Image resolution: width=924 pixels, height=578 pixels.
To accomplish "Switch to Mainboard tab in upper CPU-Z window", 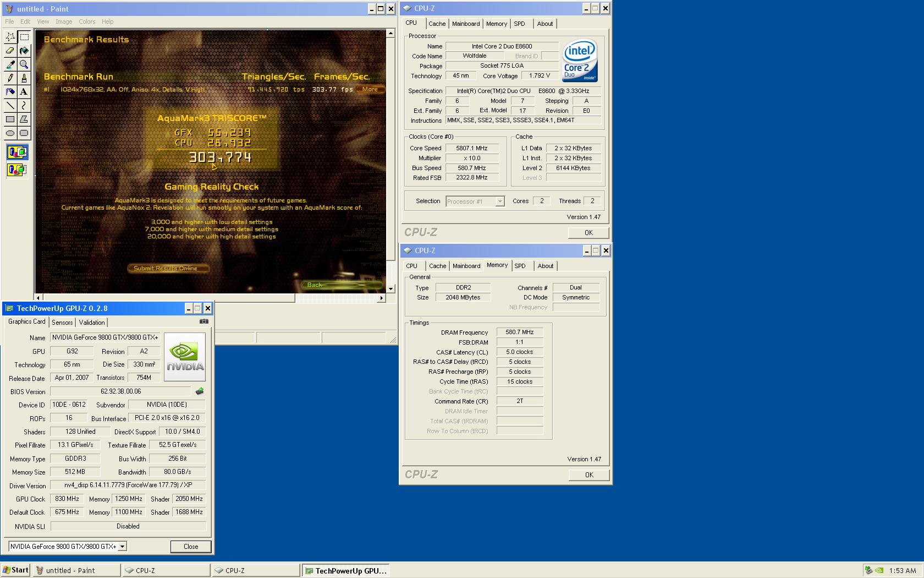I will [x=466, y=24].
